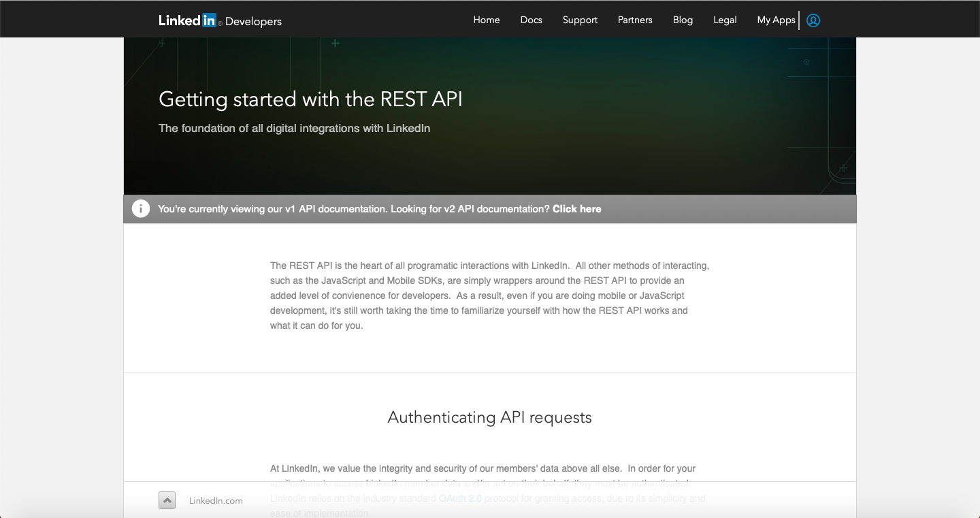This screenshot has width=980, height=518.
Task: Open the Partners menu item
Action: point(635,20)
